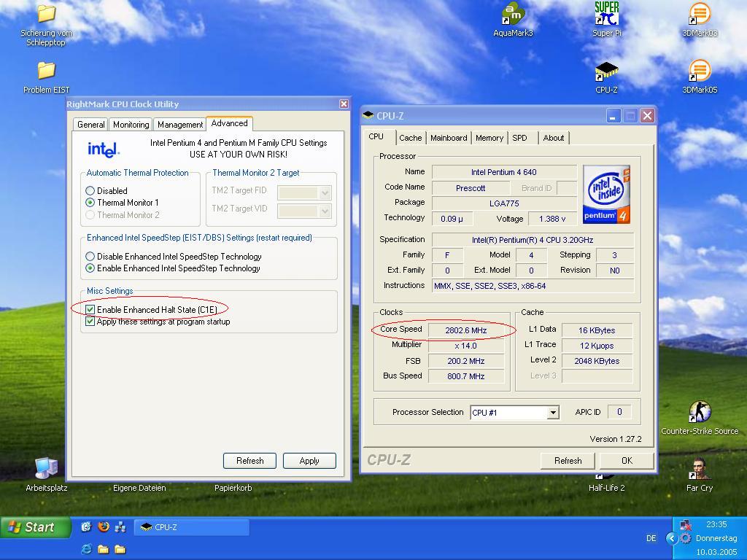
Task: Click the Firefox quick launch icon
Action: pos(104,526)
